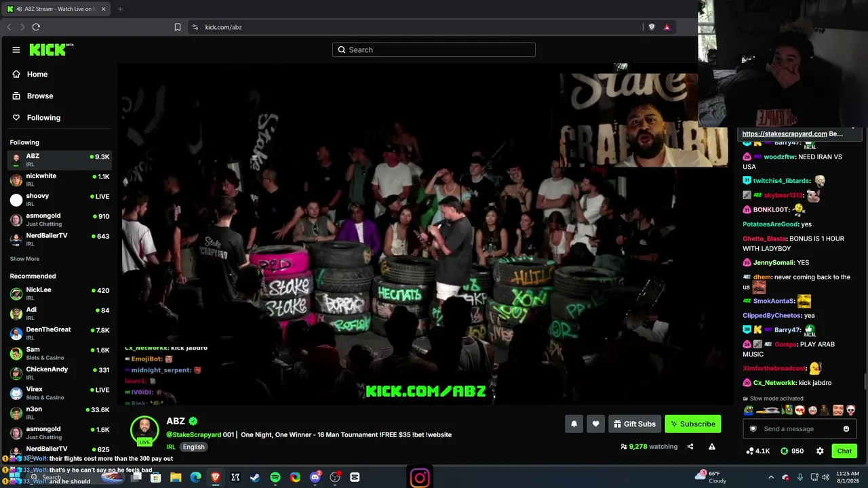The image size is (868, 488).
Task: Open ChickenAndy recommended channel
Action: [60, 373]
